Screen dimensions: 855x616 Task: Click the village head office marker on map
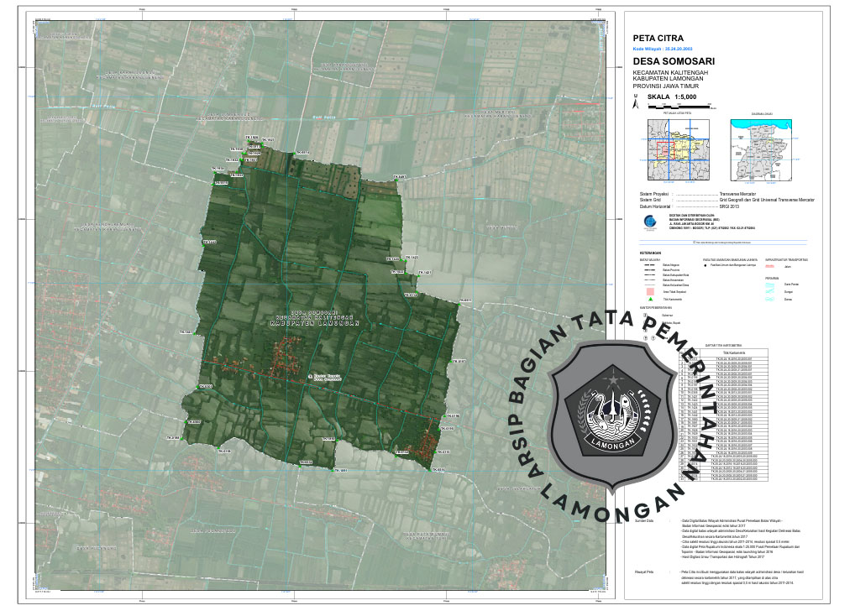click(310, 376)
